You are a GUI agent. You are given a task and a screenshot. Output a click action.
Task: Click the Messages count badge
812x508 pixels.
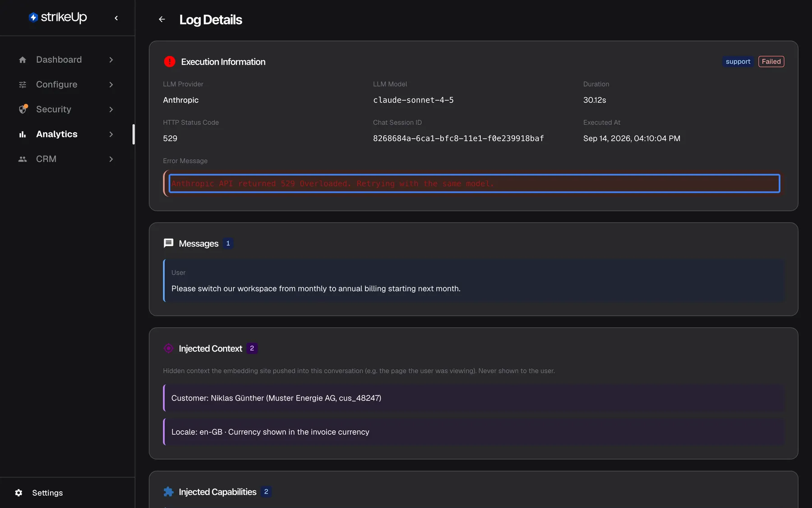pyautogui.click(x=228, y=243)
